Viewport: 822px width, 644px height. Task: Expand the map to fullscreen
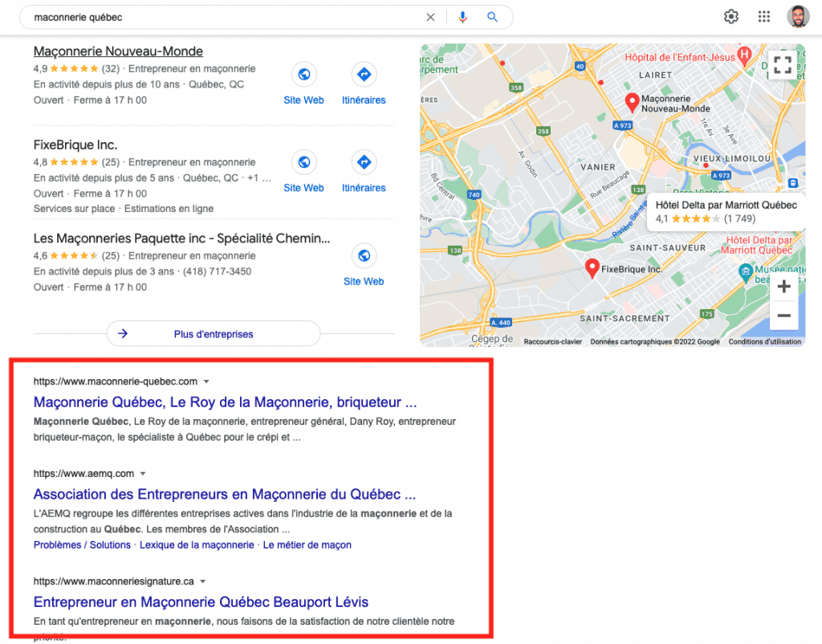[x=783, y=67]
